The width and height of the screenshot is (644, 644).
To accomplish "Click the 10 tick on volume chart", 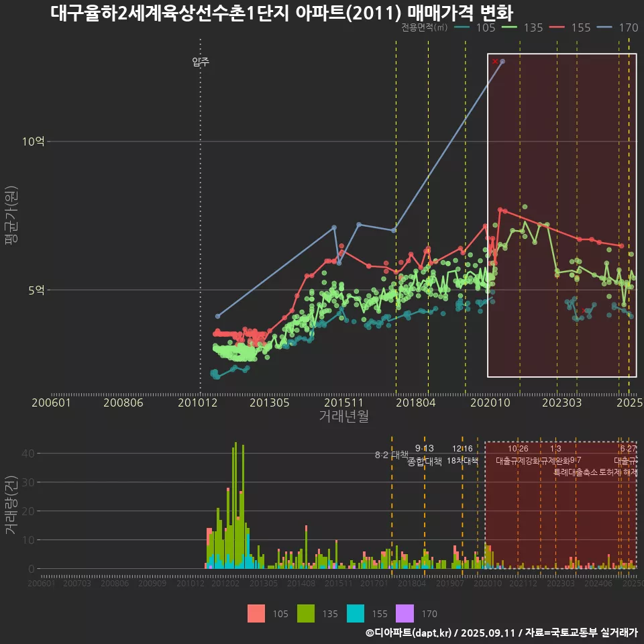I will tap(28, 539).
